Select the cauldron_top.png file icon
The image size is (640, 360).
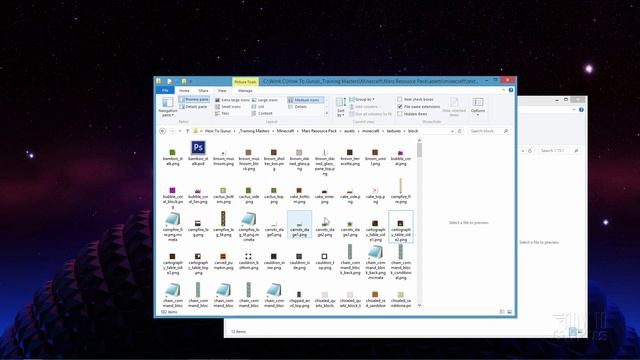pyautogui.click(x=324, y=256)
